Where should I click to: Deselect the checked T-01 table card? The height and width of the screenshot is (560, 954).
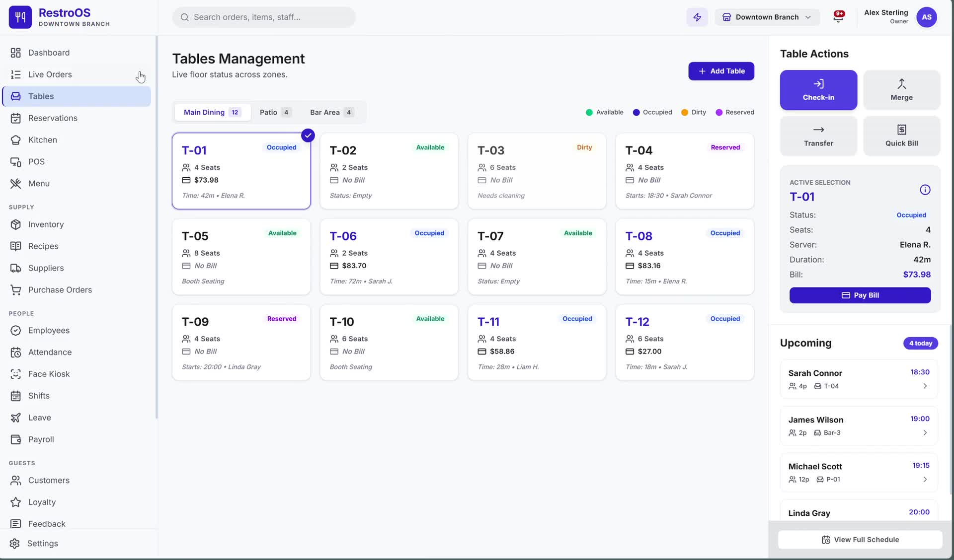click(x=241, y=171)
